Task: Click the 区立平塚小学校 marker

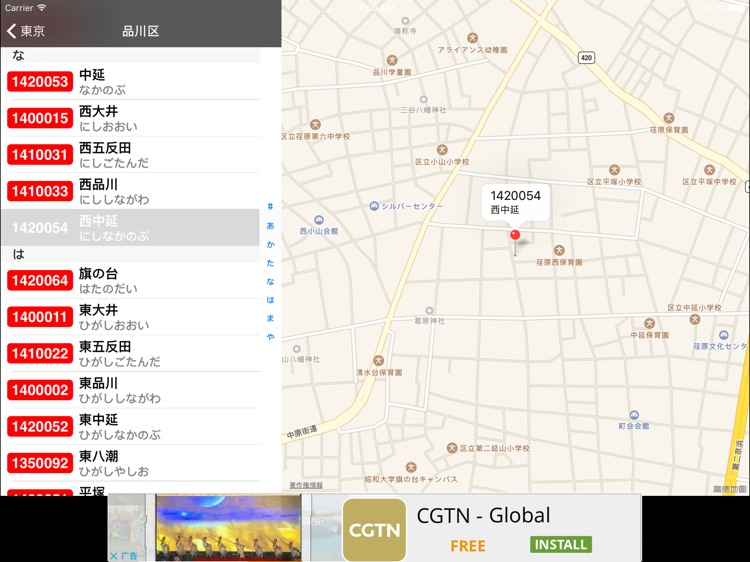Action: 614,170
